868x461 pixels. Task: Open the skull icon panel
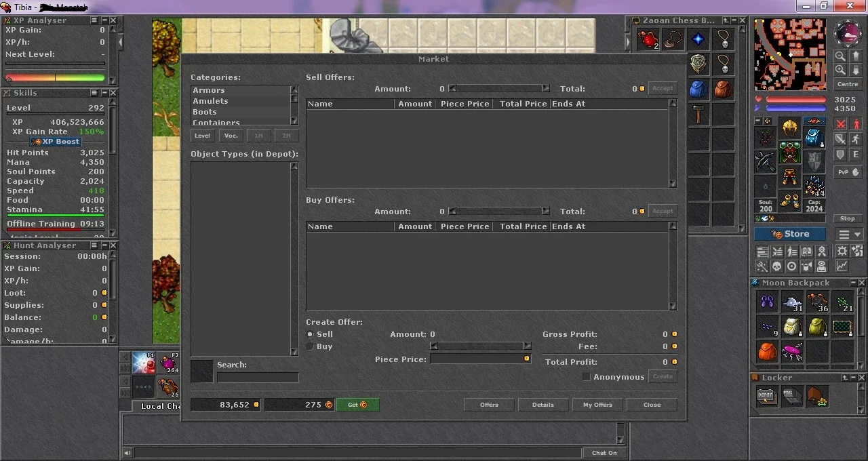coord(776,266)
